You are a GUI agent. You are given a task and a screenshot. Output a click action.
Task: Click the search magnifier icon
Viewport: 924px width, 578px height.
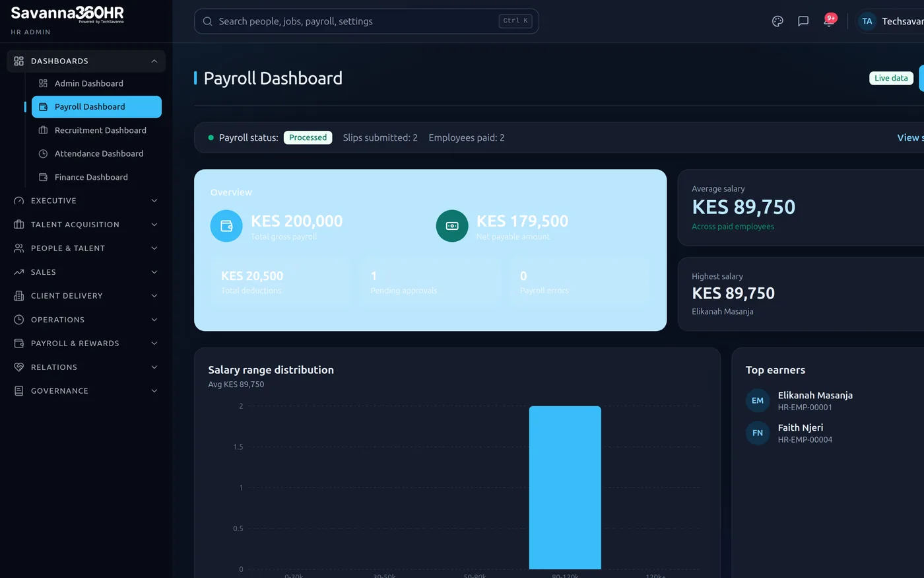pos(207,21)
